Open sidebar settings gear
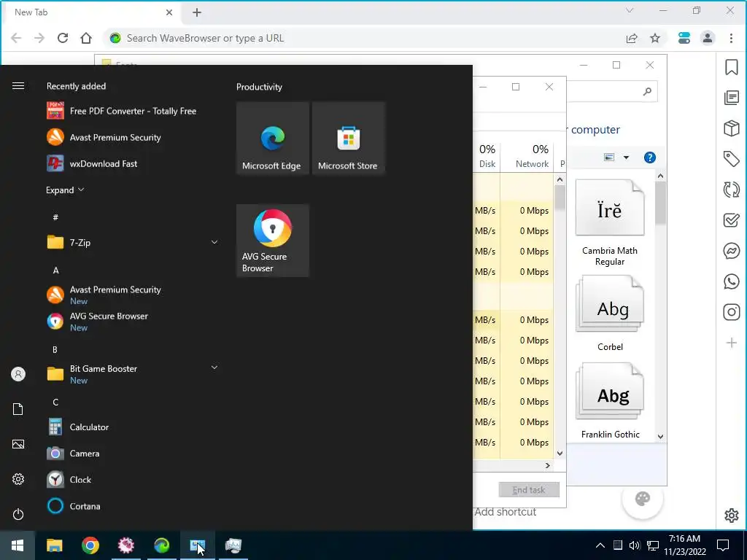The image size is (747, 560). coord(731,516)
